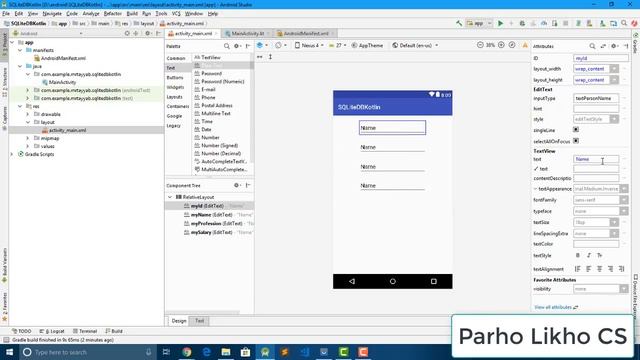Zoom out the design preview
This screenshot has width=640, height=360.
480,45
